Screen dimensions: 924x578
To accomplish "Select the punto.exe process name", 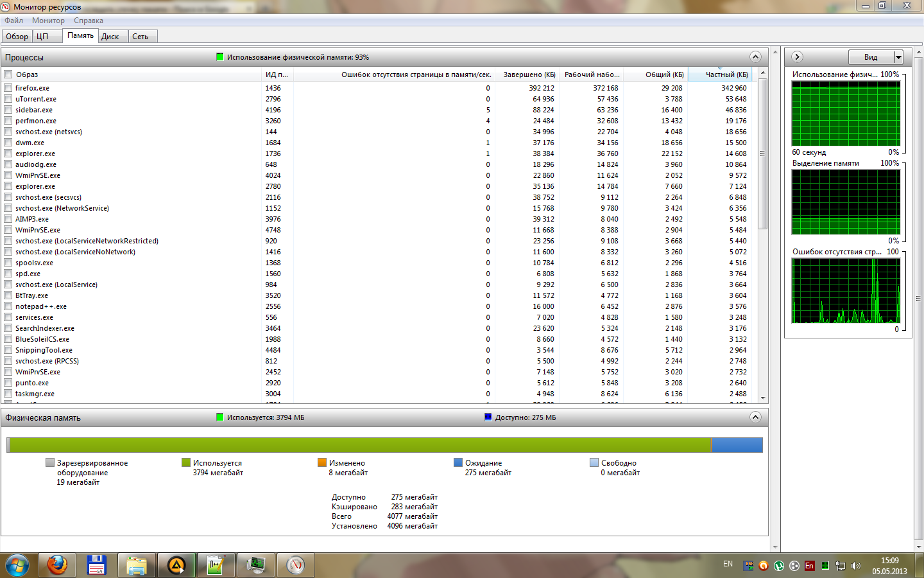I will (x=32, y=383).
